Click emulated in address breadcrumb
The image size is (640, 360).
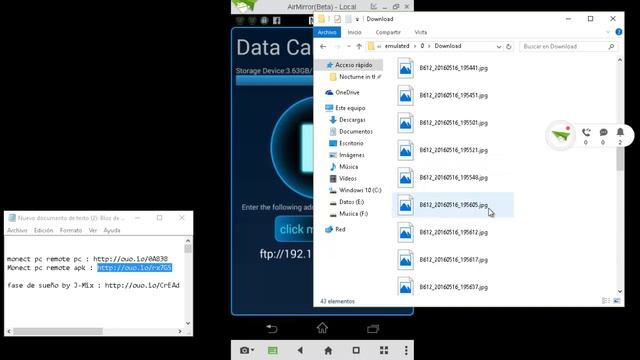coord(397,46)
